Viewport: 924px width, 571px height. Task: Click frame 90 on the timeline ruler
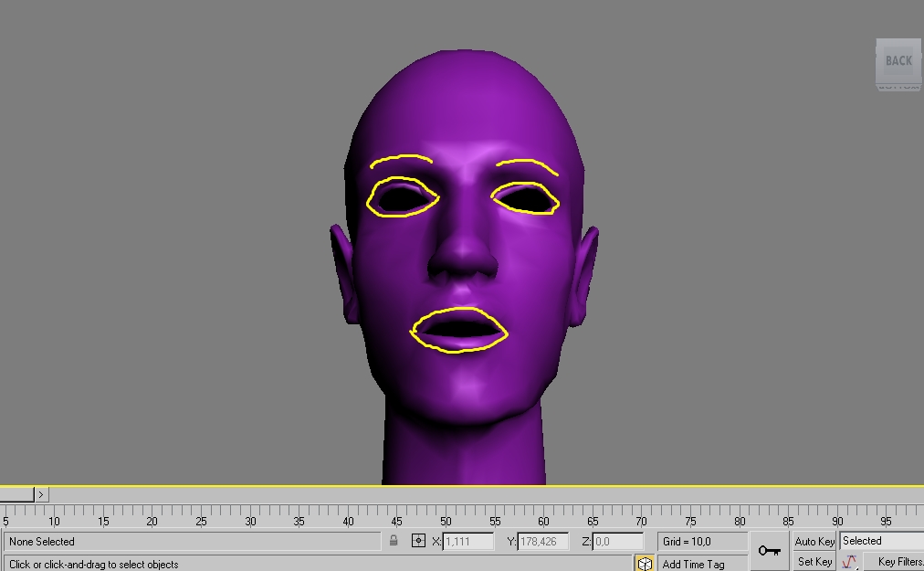tap(836, 521)
